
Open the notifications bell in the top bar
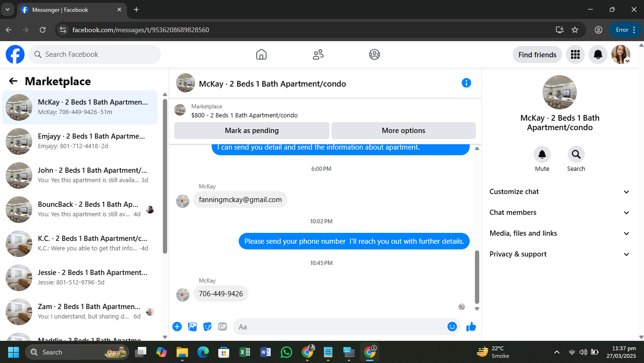tap(598, 54)
